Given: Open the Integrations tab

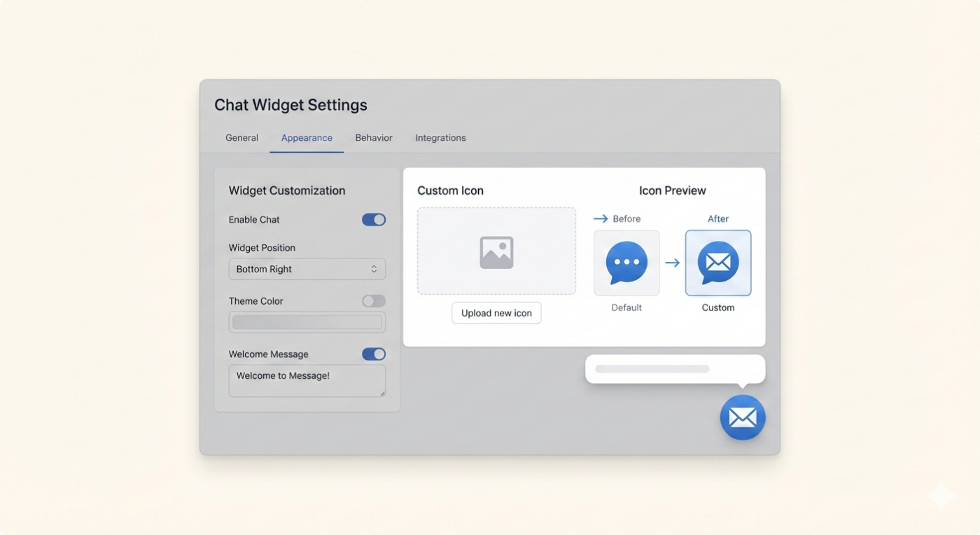Looking at the screenshot, I should 440,137.
